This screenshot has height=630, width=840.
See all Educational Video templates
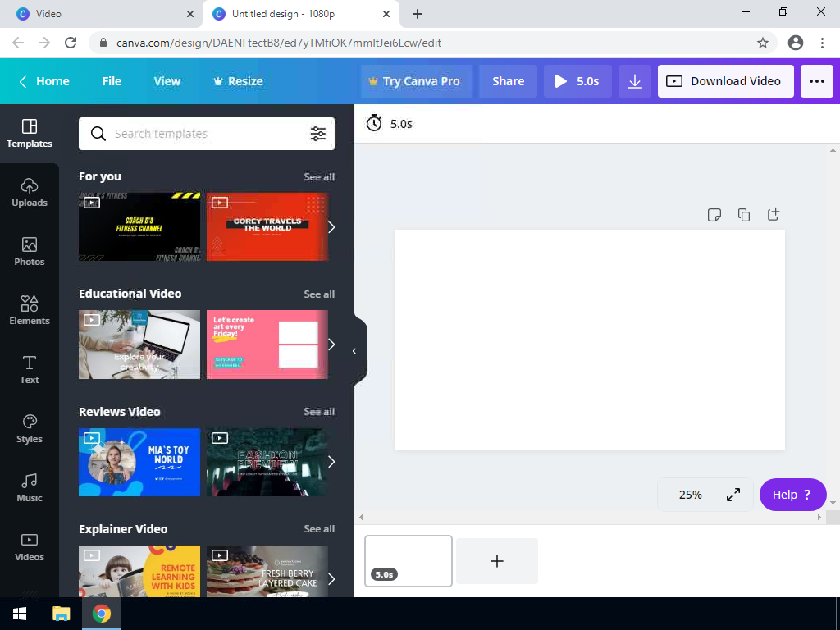click(x=319, y=294)
